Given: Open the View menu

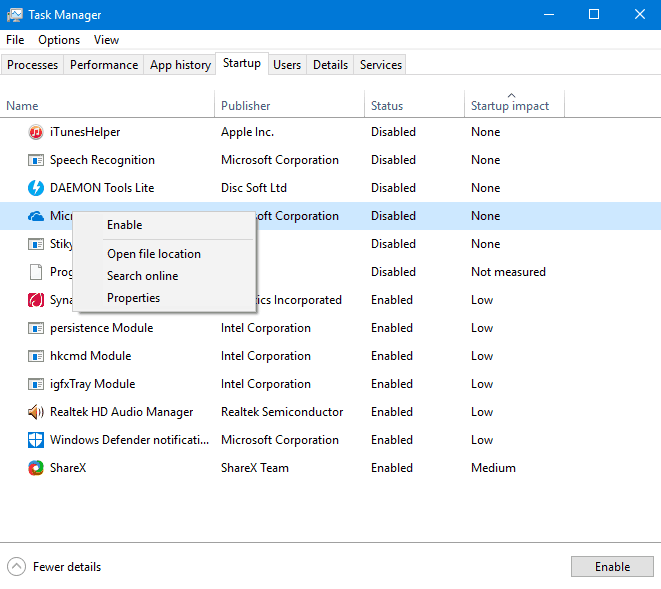Looking at the screenshot, I should [106, 40].
